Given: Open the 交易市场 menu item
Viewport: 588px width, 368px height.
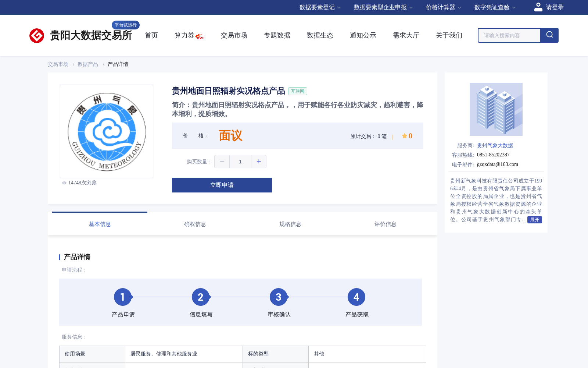Looking at the screenshot, I should (x=234, y=35).
